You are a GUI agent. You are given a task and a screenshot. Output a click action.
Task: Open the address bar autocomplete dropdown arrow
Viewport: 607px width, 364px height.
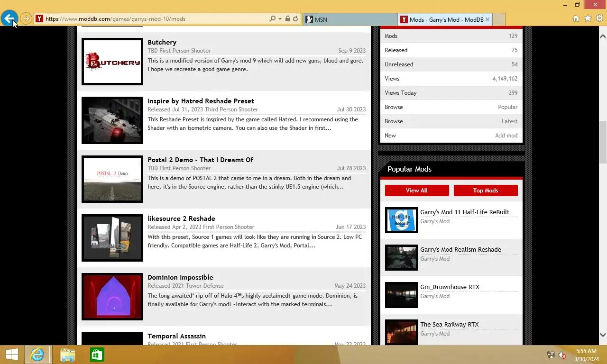tap(280, 19)
